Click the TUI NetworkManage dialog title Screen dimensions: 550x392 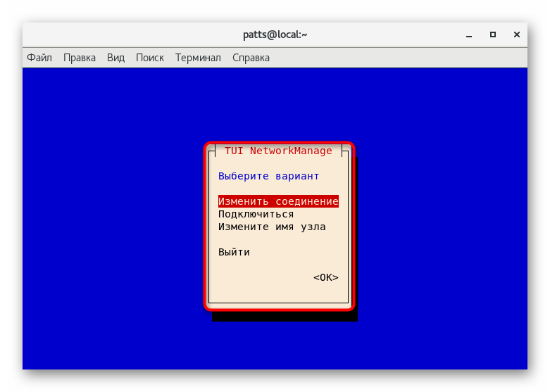coord(278,151)
